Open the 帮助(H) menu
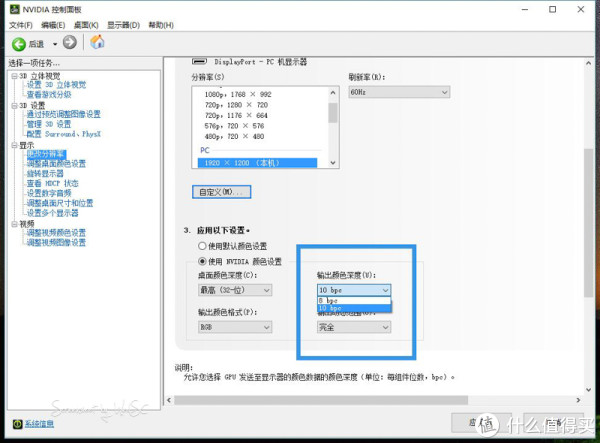This screenshot has width=600, height=443. 161,25
